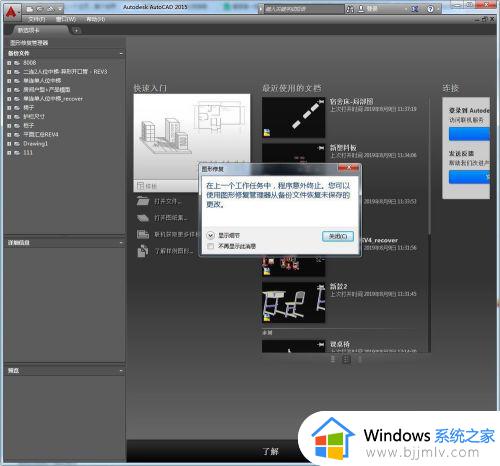Expand the 平面汇总REV4 node
The height and width of the screenshot is (466, 500).
(x=9, y=135)
